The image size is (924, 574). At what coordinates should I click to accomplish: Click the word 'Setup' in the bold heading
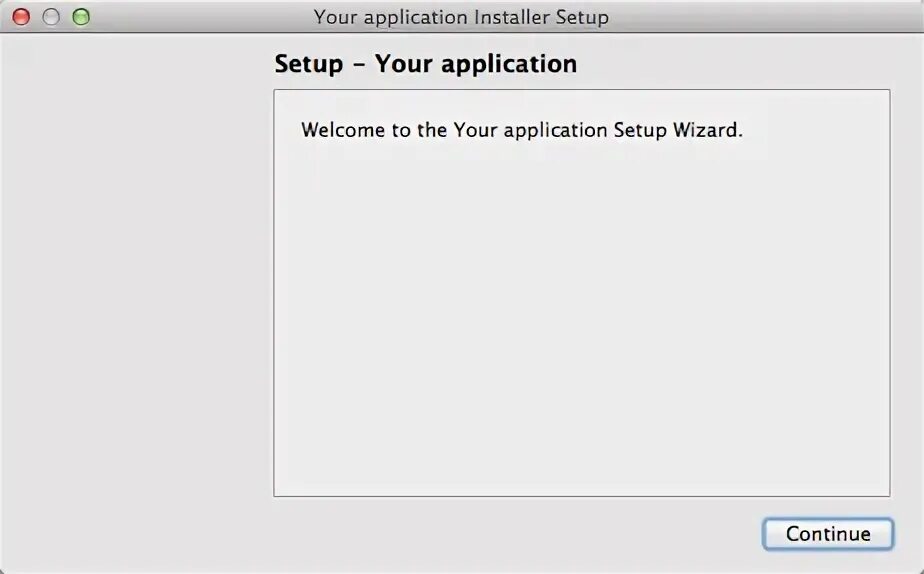(308, 64)
